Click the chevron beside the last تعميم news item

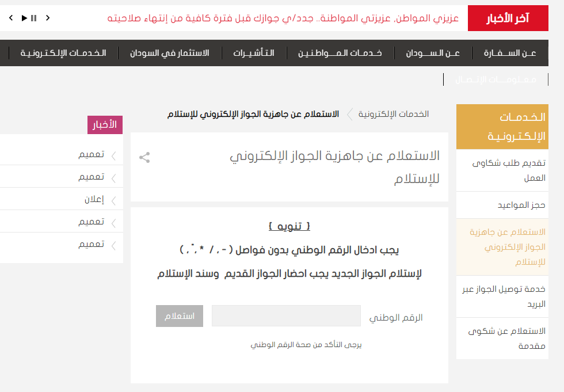[x=113, y=245]
